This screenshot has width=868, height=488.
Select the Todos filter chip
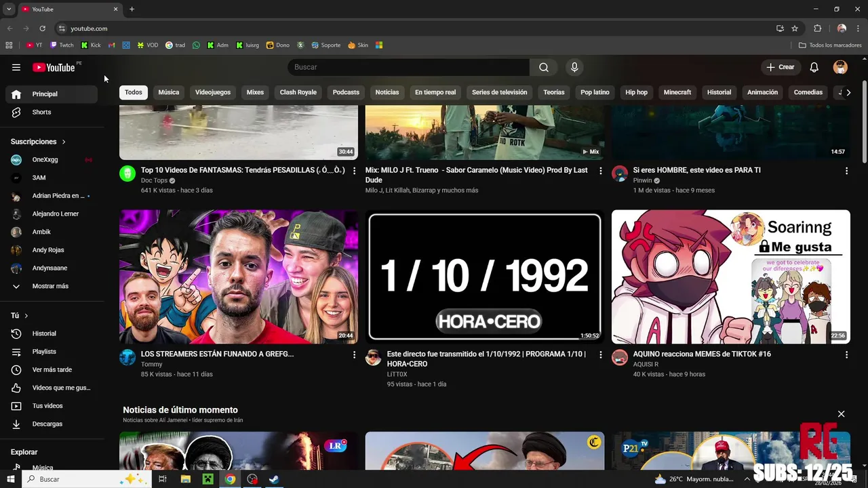click(134, 92)
